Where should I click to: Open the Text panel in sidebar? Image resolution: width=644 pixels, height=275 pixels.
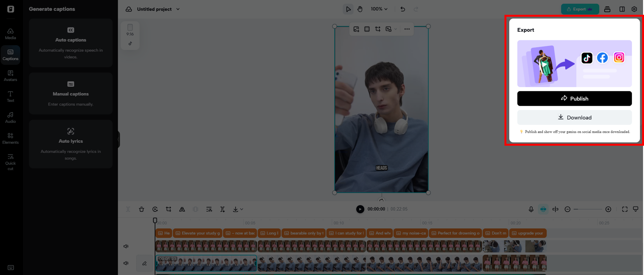coord(10,96)
